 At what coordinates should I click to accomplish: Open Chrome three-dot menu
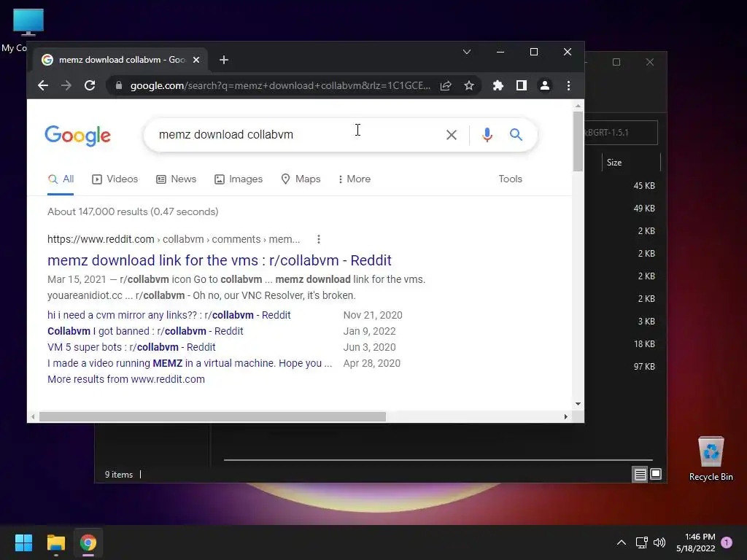568,86
